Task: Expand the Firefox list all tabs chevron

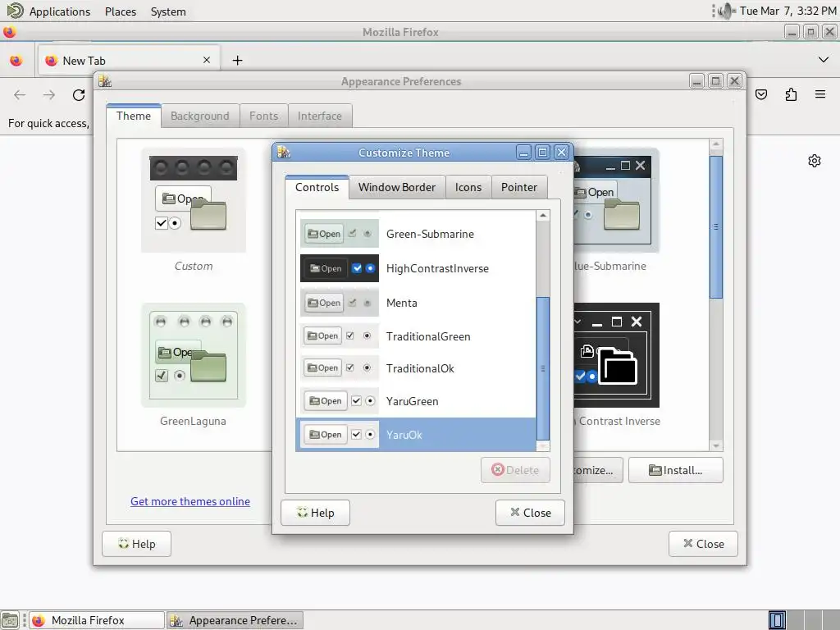Action: point(824,59)
